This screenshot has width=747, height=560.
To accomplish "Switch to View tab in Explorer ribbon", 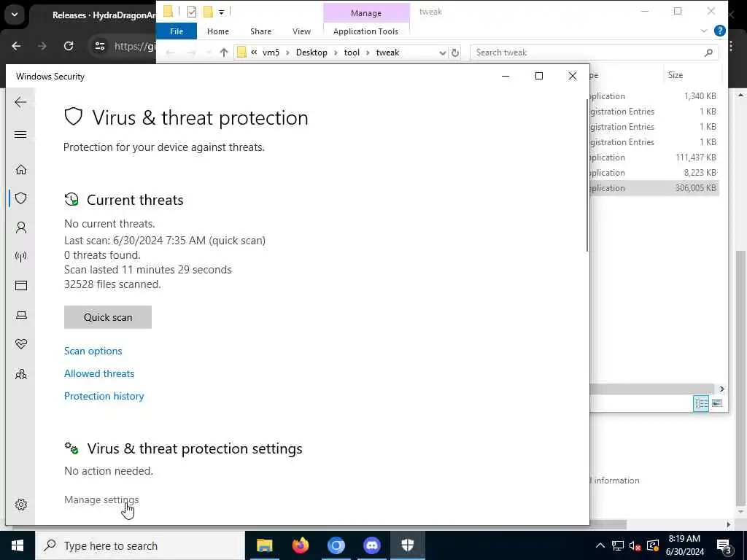I will (301, 31).
